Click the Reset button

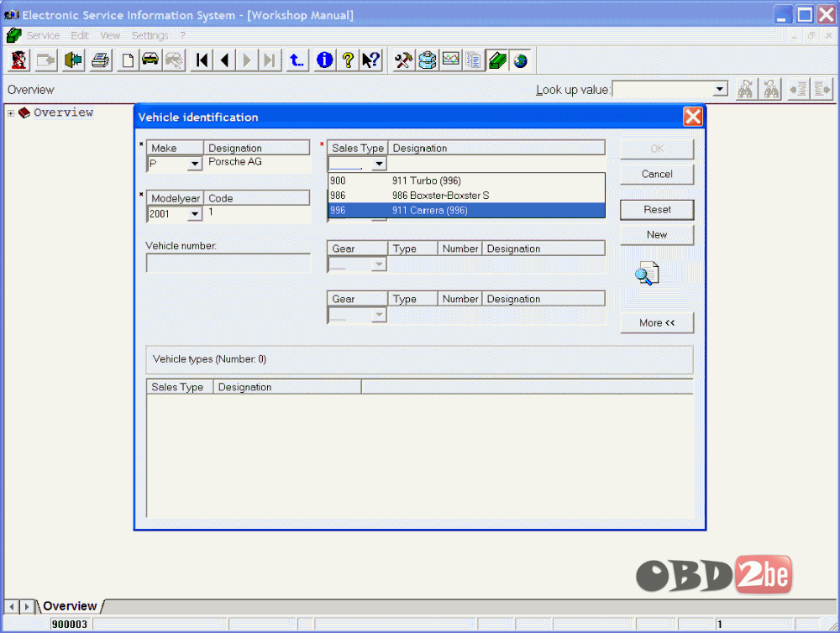[x=657, y=209]
